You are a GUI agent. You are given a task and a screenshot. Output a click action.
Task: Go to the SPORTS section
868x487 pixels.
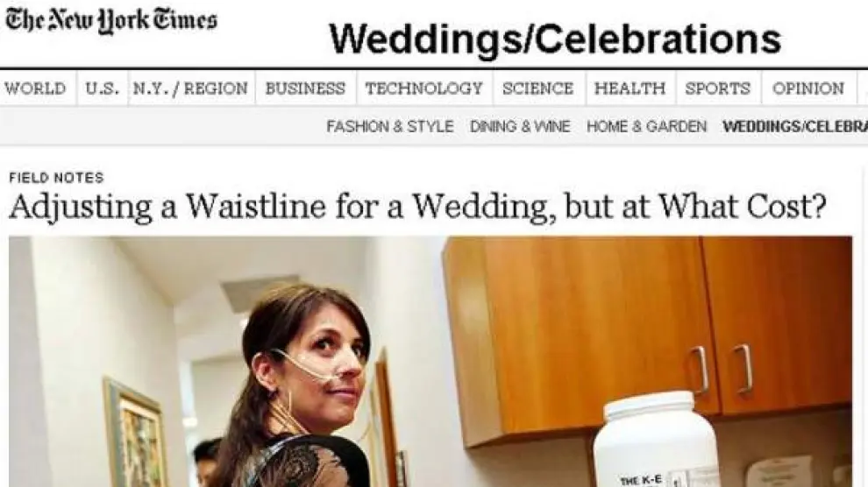click(718, 88)
